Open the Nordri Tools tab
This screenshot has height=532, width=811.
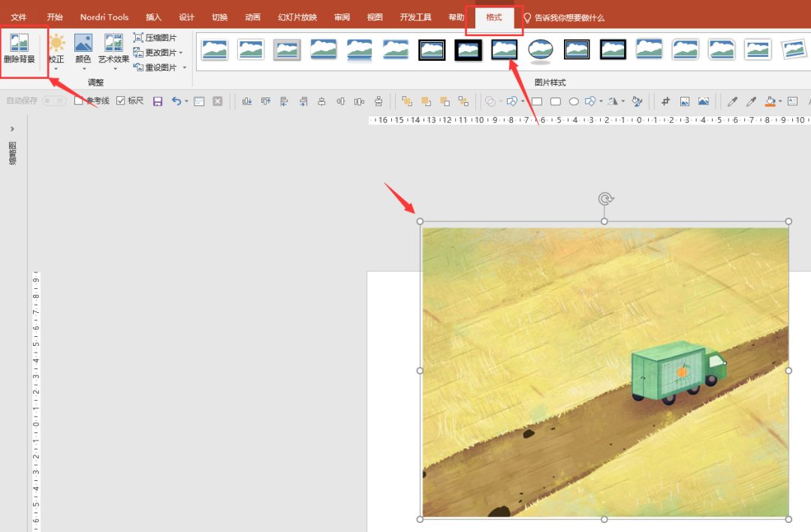(104, 17)
